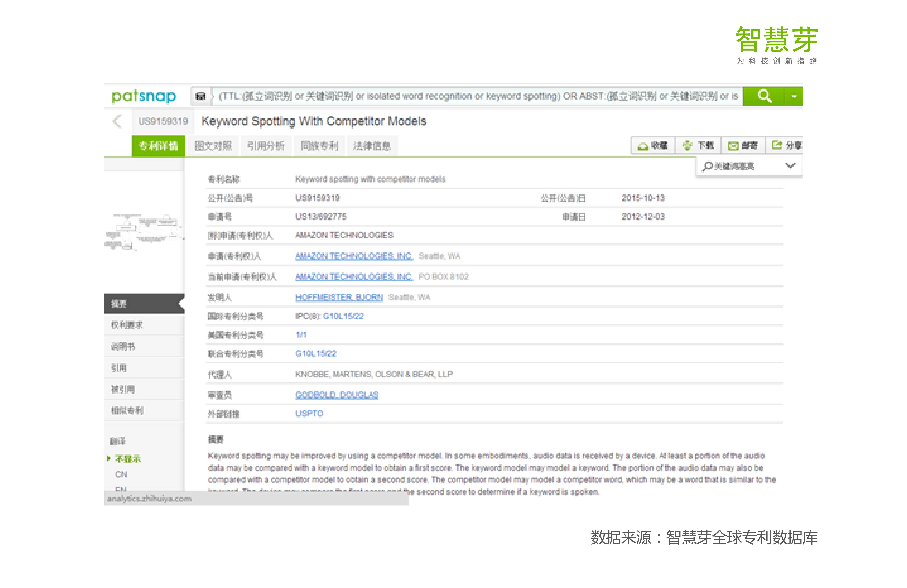Open the 同族专利 tab
The image size is (907, 588).
[319, 146]
